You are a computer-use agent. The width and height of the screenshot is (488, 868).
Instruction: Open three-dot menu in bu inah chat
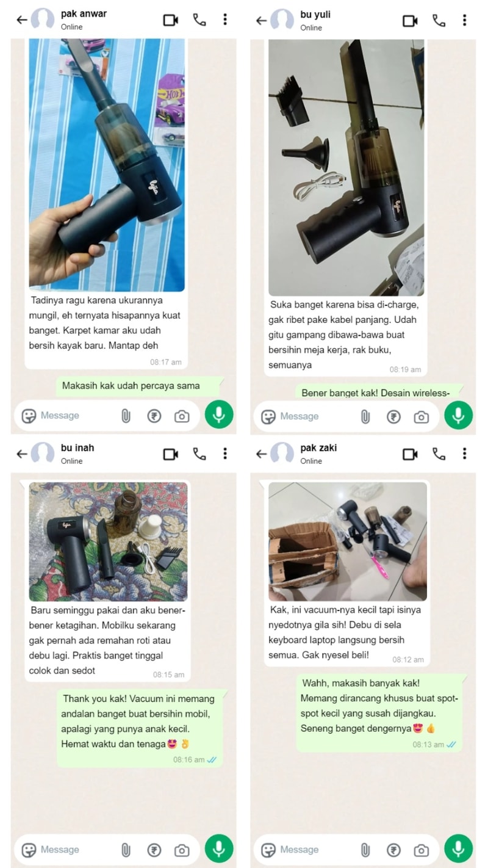tap(225, 453)
